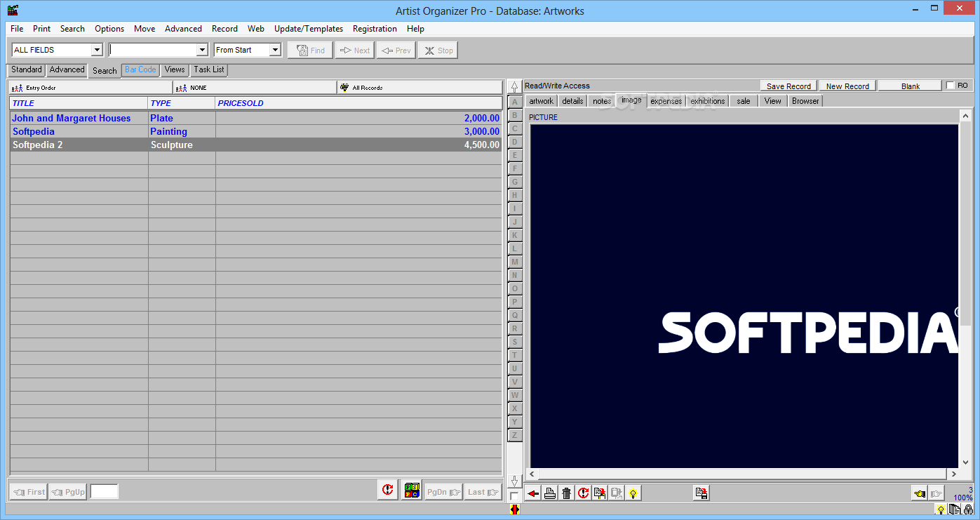This screenshot has height=520, width=980.
Task: Click the Find button
Action: click(310, 51)
